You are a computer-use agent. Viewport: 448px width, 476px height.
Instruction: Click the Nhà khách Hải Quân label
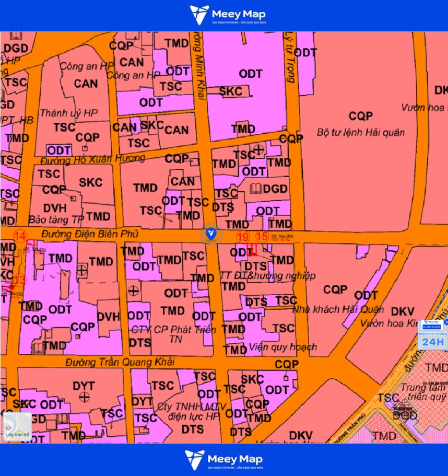point(338,310)
